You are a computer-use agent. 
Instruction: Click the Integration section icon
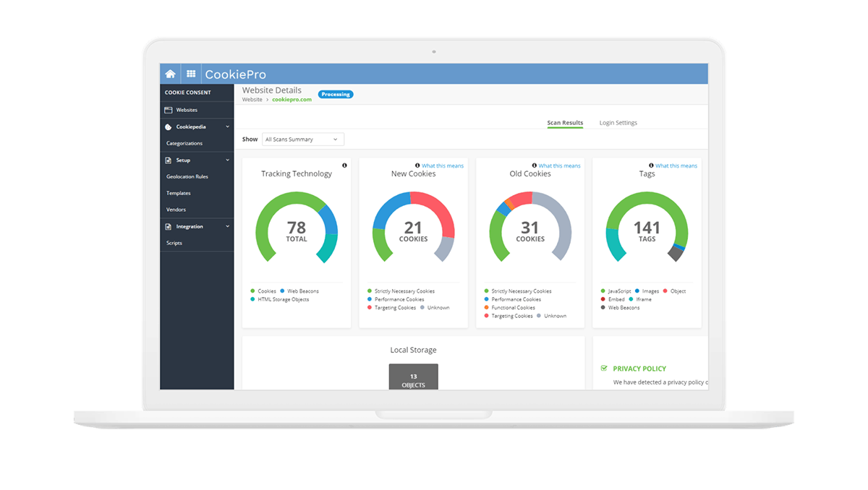[169, 226]
